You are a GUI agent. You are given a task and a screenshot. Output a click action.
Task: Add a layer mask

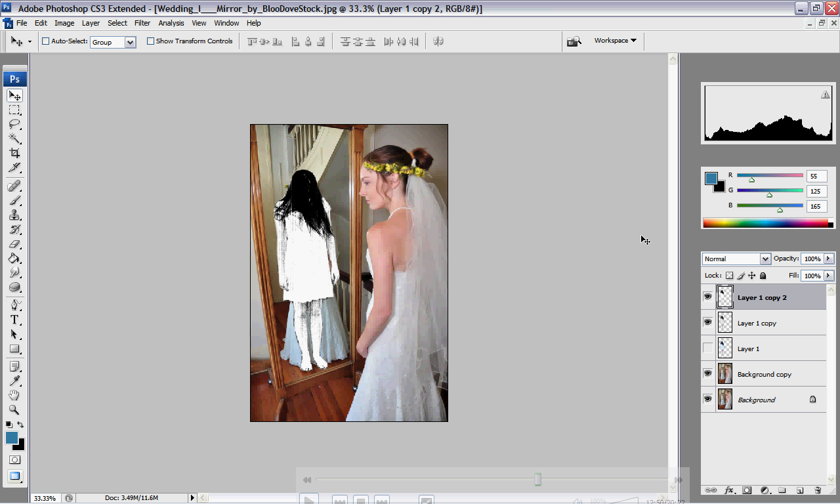[747, 490]
